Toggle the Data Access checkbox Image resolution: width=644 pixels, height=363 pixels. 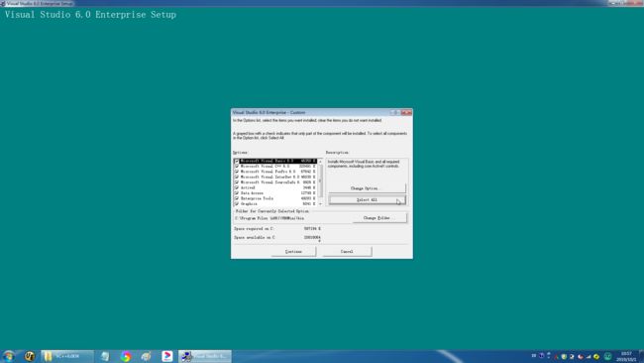click(x=237, y=193)
